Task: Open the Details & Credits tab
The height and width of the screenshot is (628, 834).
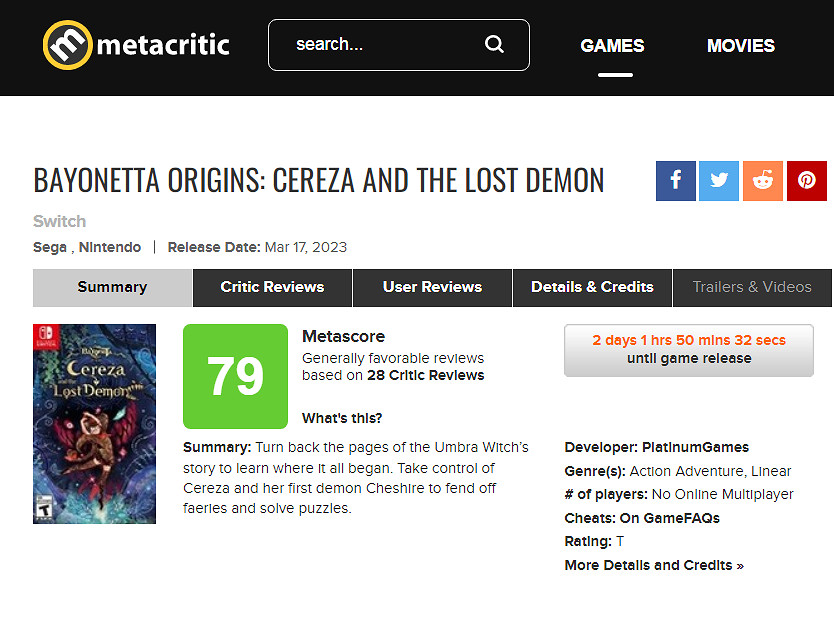Action: [x=592, y=287]
